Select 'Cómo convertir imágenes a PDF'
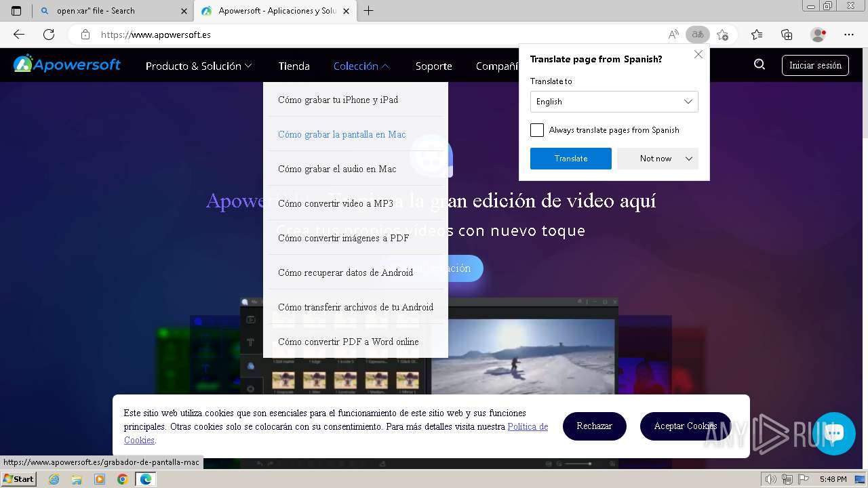 pos(355,238)
